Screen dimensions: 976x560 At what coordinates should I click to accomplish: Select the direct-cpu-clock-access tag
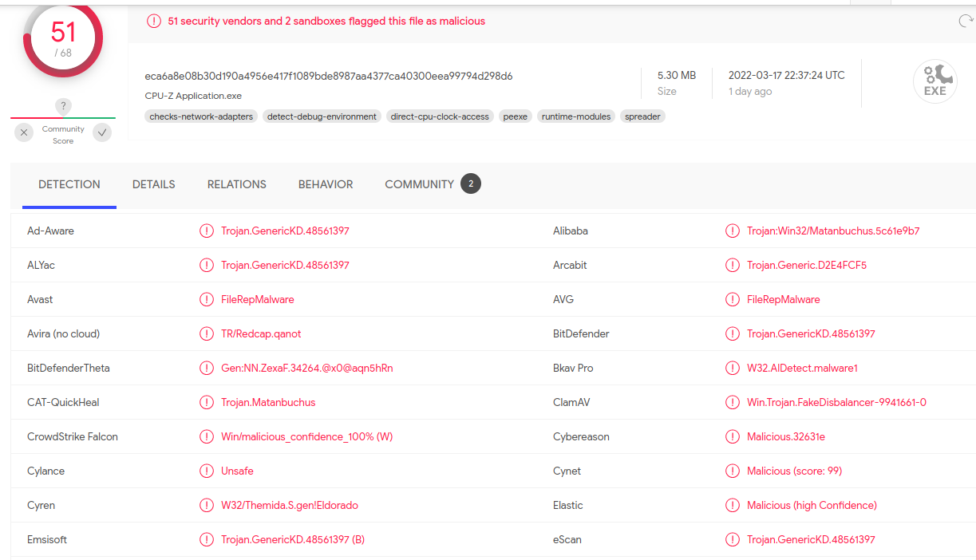pyautogui.click(x=440, y=116)
